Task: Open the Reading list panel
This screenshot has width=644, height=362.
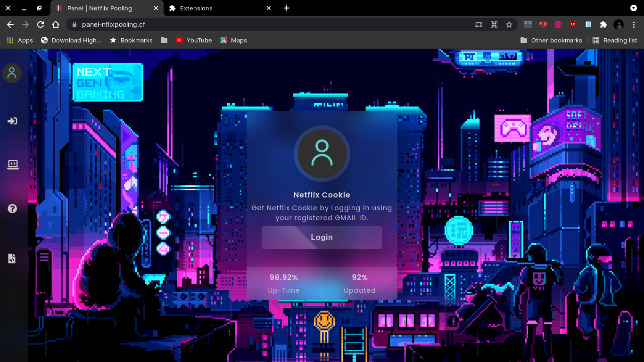Action: (615, 40)
